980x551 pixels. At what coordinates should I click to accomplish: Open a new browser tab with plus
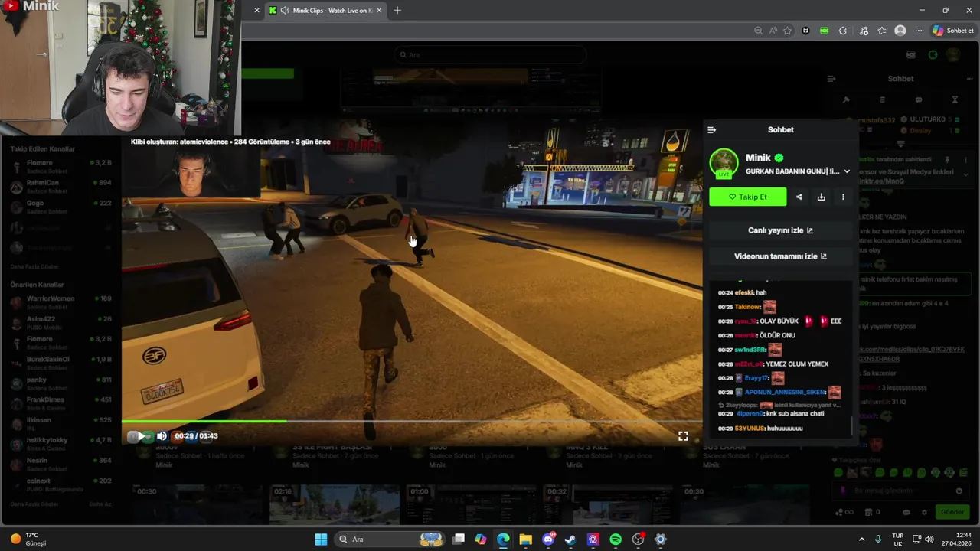(x=397, y=11)
